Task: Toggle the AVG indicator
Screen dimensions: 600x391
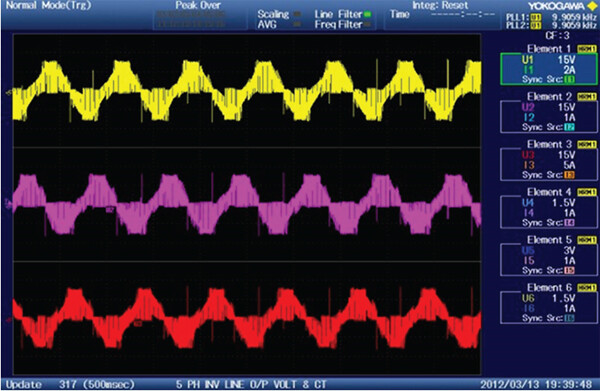Action: [296, 24]
